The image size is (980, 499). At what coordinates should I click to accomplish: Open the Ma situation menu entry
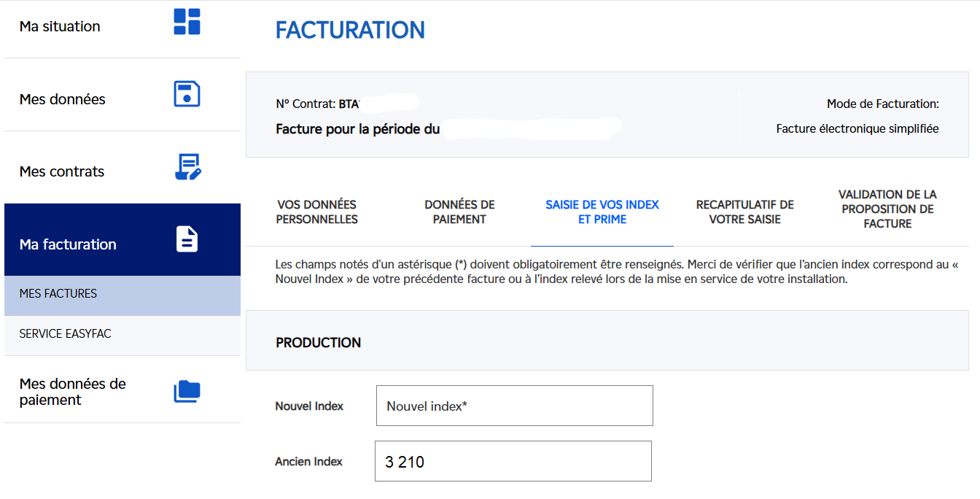(60, 26)
